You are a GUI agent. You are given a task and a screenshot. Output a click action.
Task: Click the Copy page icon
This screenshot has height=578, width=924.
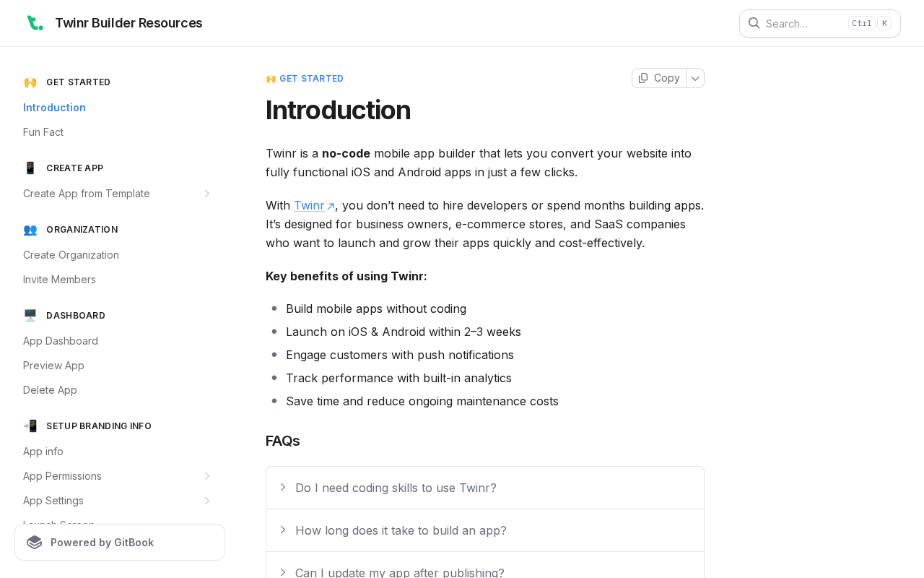[x=643, y=78]
